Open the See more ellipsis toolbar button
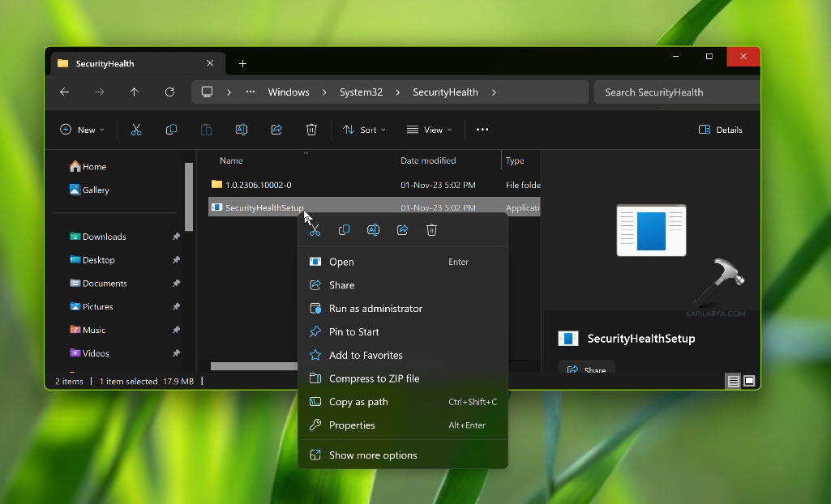Screen dimensions: 831x504 (482, 130)
